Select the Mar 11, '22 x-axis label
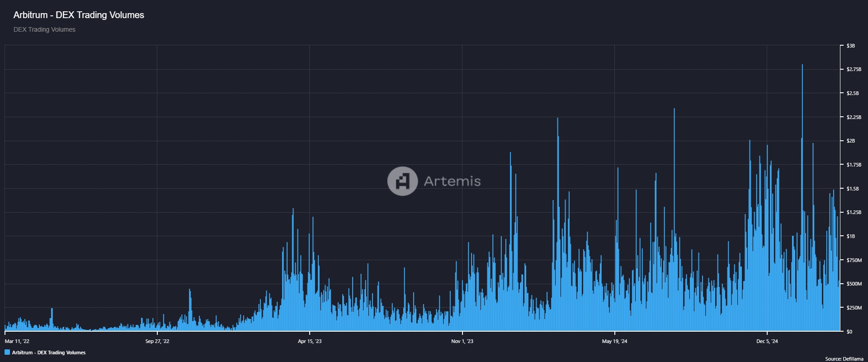This screenshot has width=868, height=362. pos(17,341)
